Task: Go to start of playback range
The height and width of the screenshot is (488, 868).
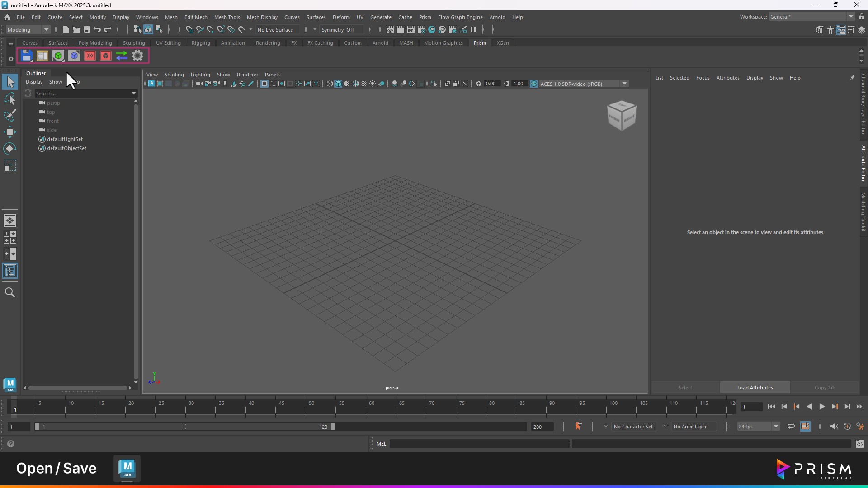Action: 771,407
